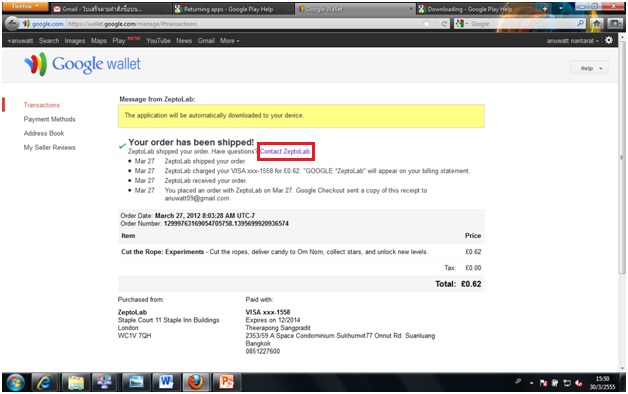Open the orange Firefox menu button
This screenshot has width=628, height=394.
tap(25, 6)
